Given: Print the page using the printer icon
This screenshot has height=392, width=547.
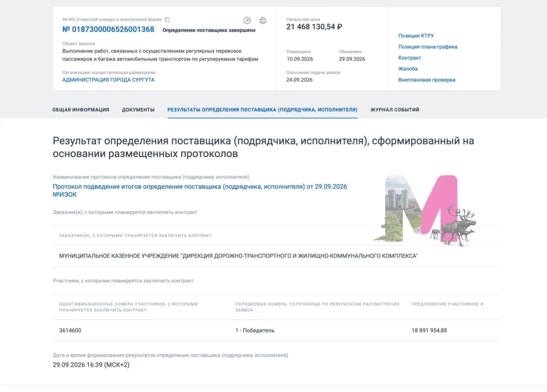Looking at the screenshot, I should coord(263,21).
